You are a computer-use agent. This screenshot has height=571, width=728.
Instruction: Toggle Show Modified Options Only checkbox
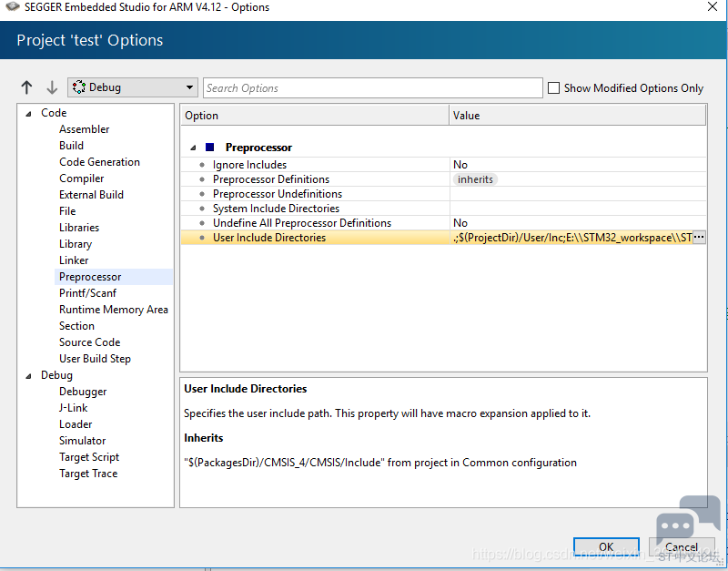553,87
